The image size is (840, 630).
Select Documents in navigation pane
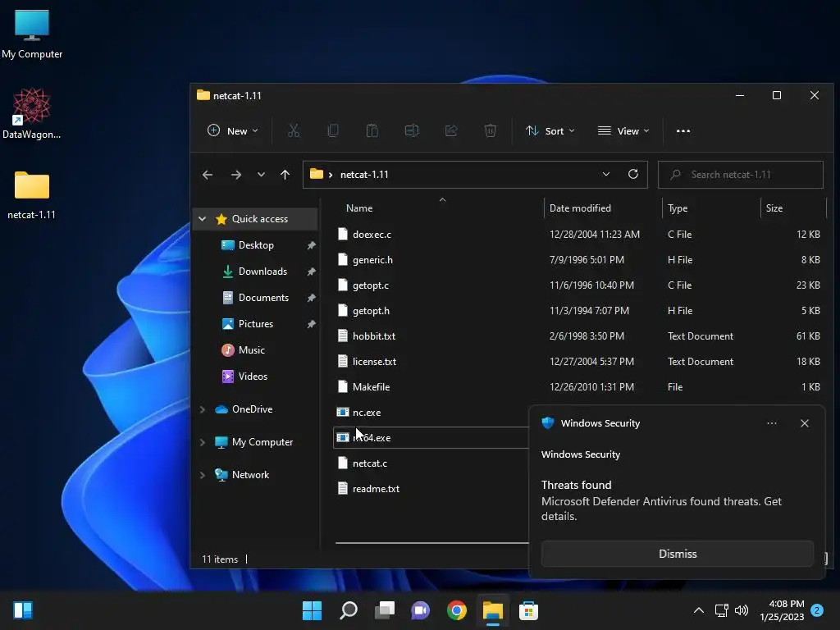[263, 298]
